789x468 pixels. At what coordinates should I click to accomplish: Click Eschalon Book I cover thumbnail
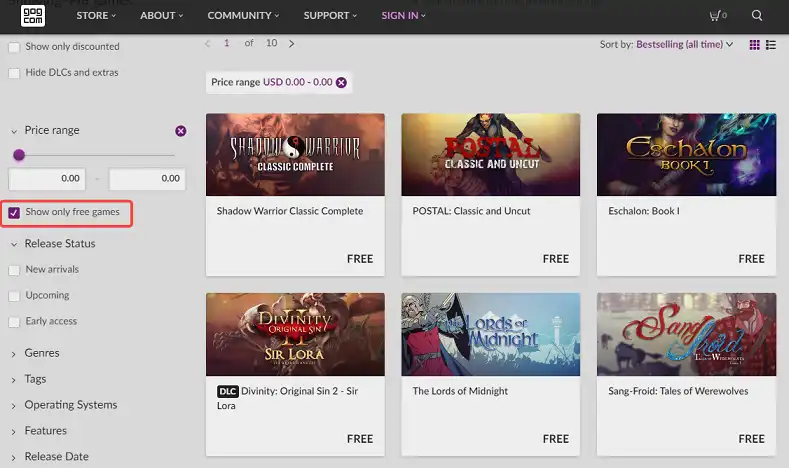[x=686, y=154]
